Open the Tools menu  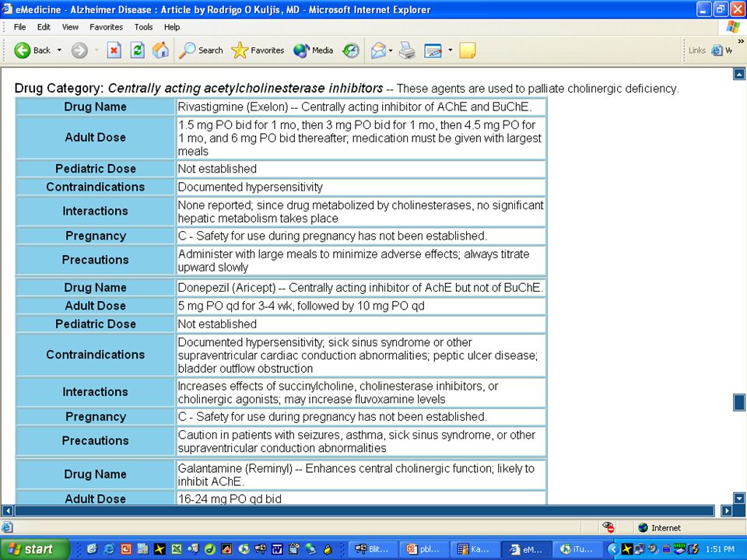[143, 27]
